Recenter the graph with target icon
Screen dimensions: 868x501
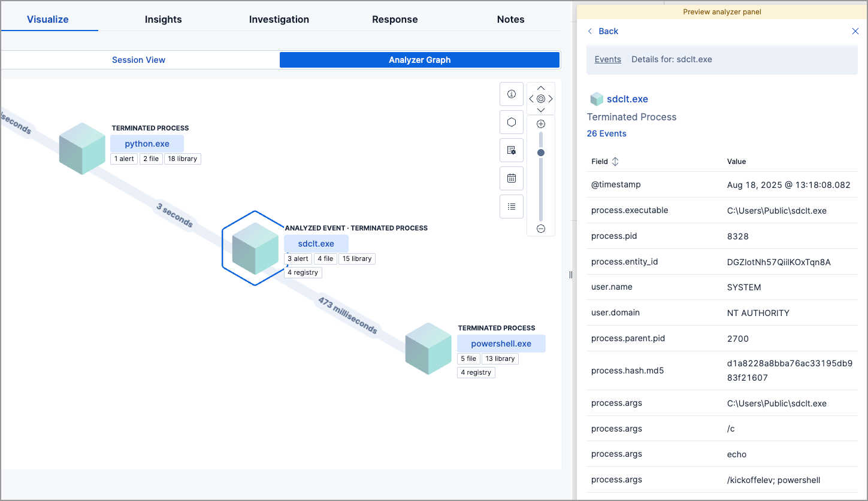tap(540, 99)
